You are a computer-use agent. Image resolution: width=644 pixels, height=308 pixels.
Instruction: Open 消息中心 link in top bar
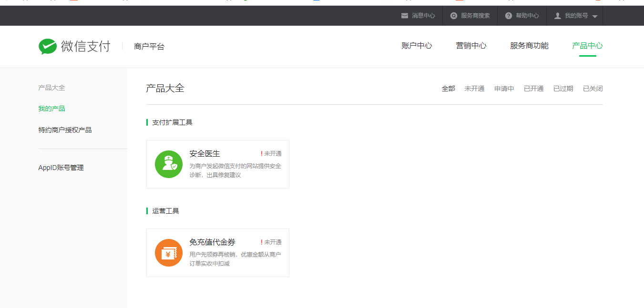click(x=423, y=16)
